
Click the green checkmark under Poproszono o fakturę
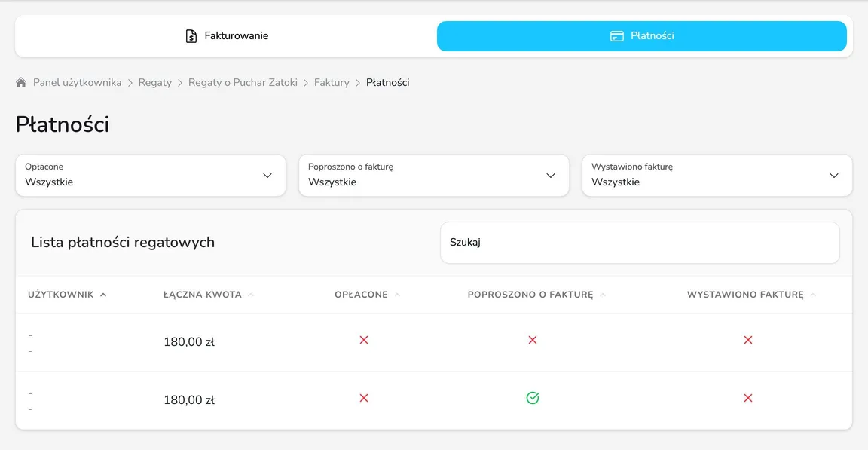(x=533, y=398)
